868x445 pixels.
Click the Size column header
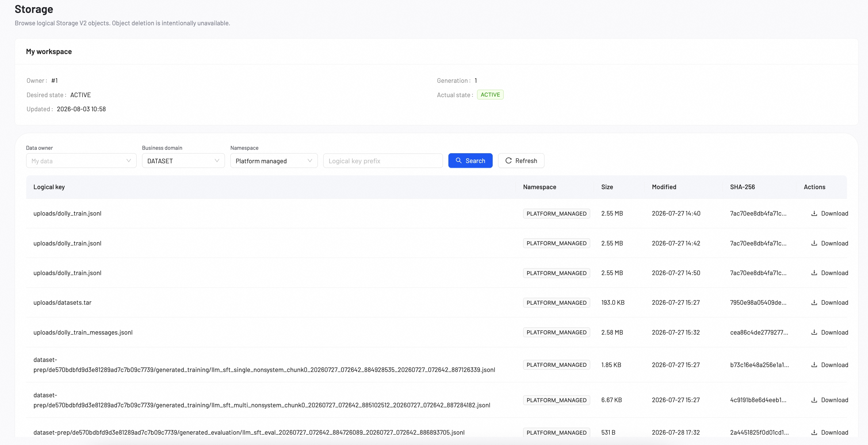(x=607, y=187)
